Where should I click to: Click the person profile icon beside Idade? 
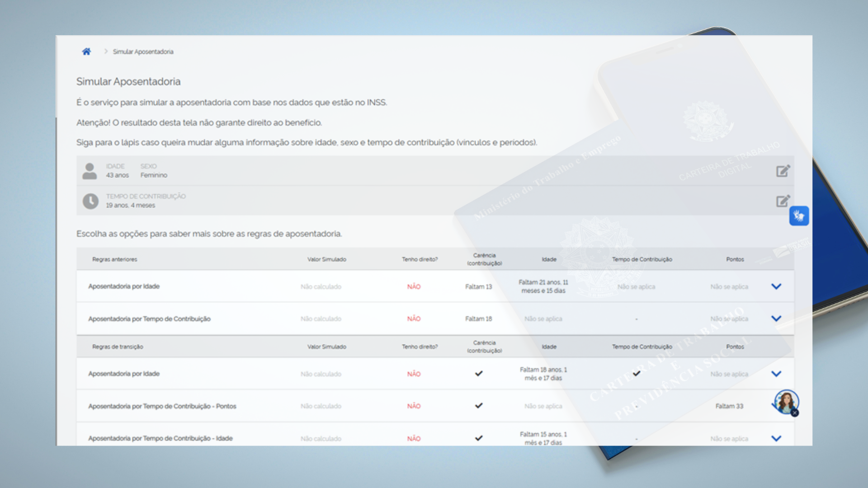click(90, 171)
